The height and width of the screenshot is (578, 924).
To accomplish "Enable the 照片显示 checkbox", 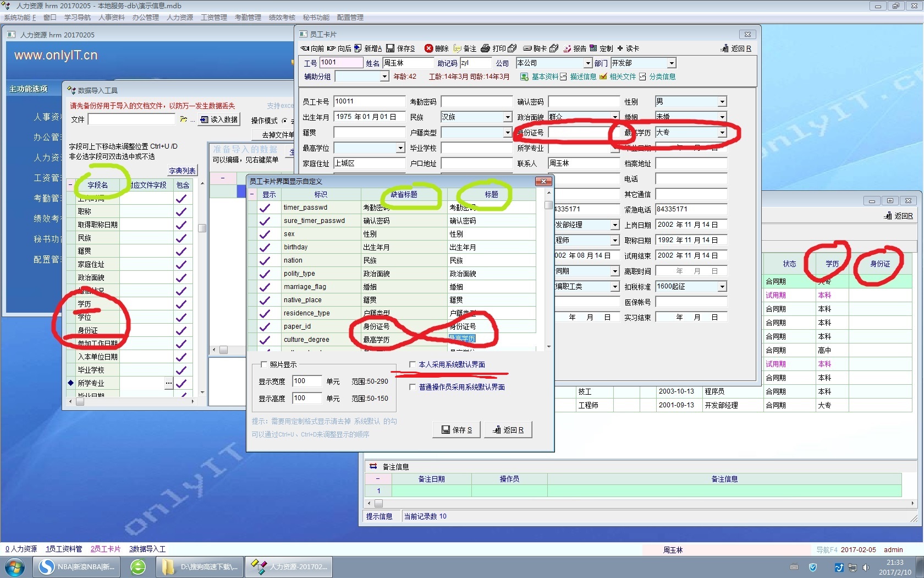I will [263, 364].
